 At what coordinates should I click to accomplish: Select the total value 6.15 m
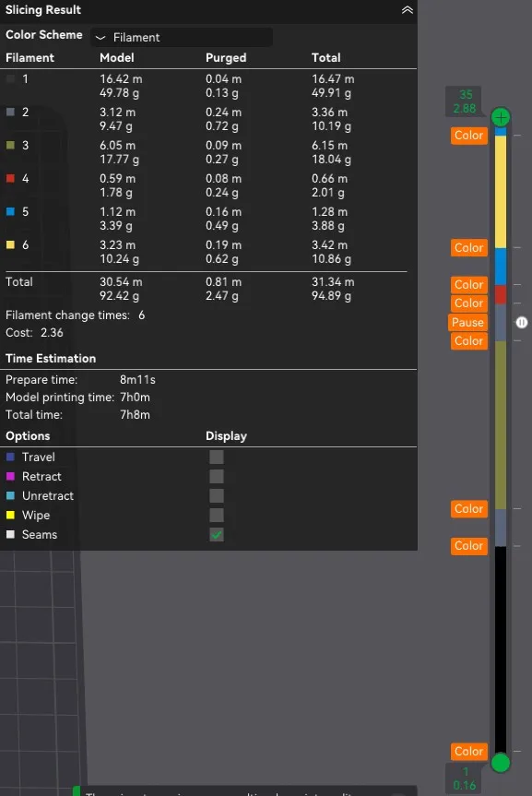point(329,146)
